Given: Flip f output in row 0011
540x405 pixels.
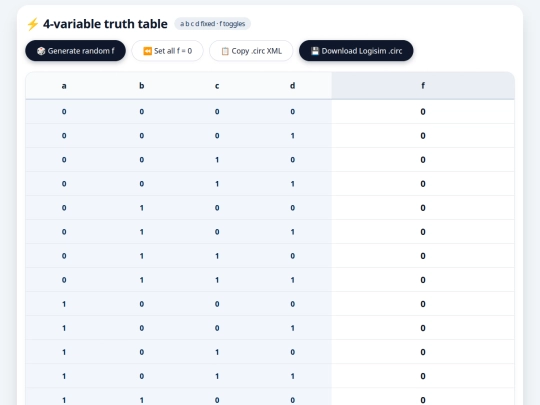Looking at the screenshot, I should click(x=423, y=184).
